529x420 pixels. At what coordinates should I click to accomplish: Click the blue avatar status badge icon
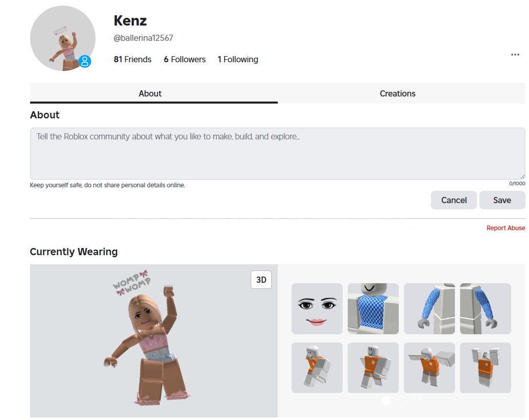(x=85, y=61)
